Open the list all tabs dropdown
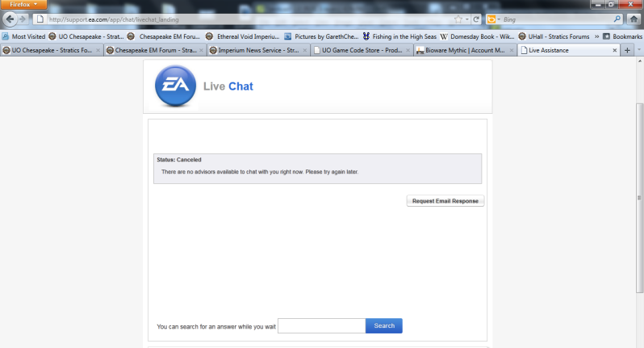The image size is (644, 348). [x=638, y=50]
